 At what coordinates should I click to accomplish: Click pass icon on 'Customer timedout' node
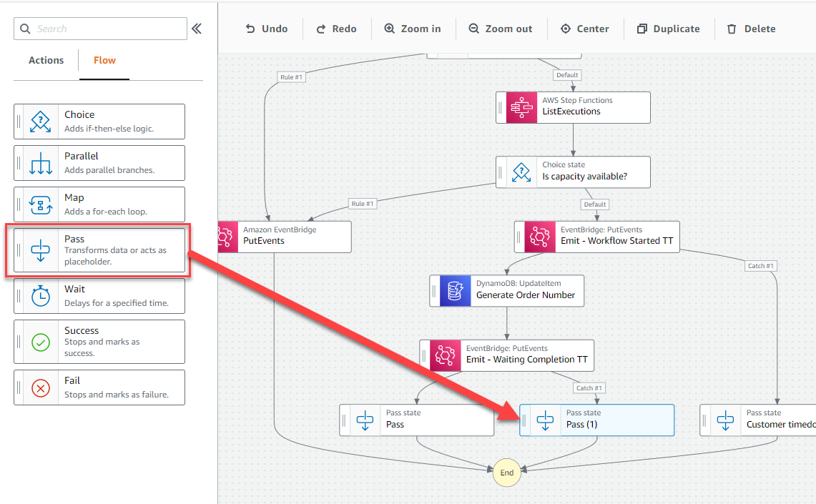[725, 420]
